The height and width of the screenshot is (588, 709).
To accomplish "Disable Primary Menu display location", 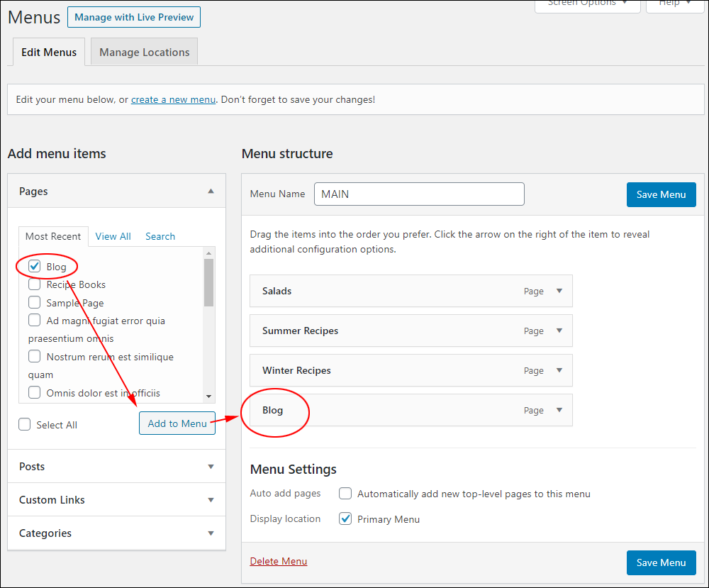I will [x=345, y=519].
